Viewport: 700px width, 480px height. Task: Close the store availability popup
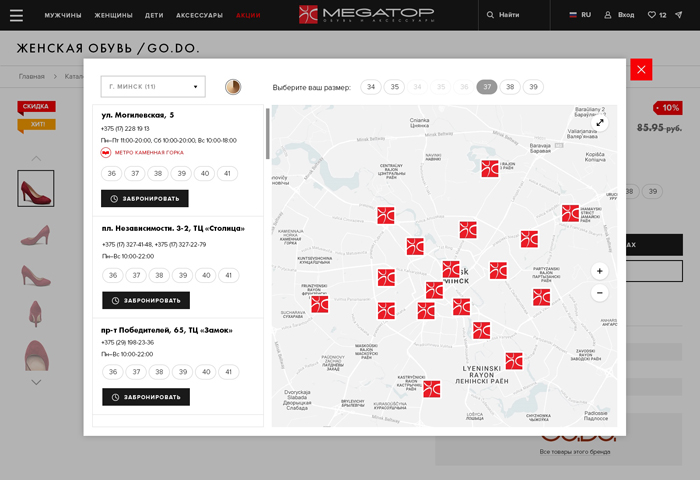(x=641, y=70)
